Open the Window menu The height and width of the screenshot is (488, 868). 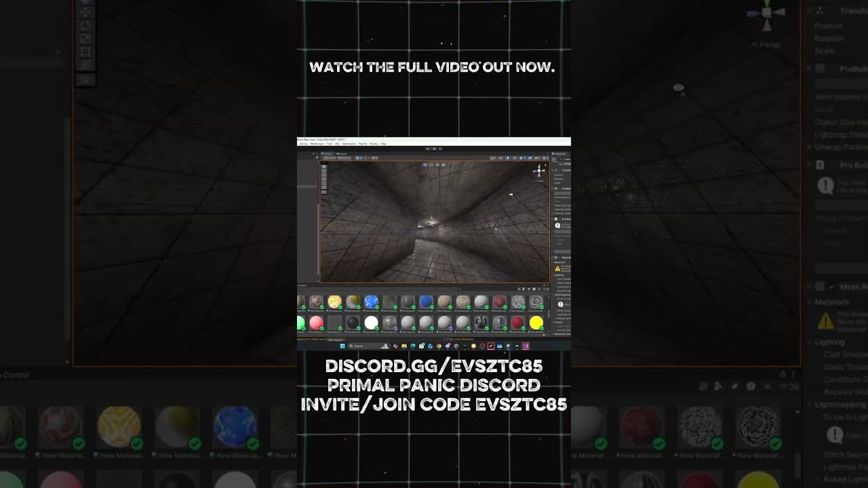[374, 144]
